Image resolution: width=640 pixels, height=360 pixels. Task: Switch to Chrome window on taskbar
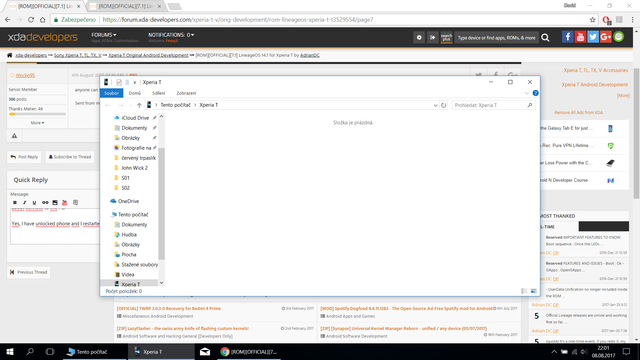249,351
